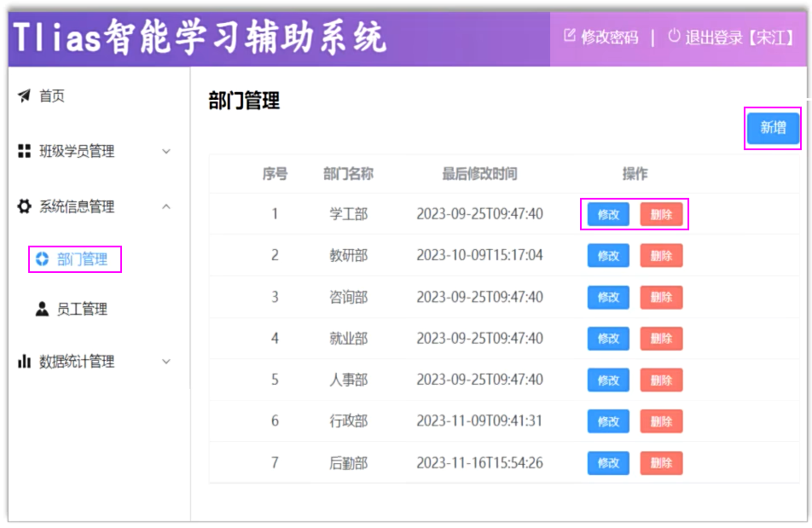Click the grid icon beside 班级学员管理
Image resolution: width=812 pixels, height=528 pixels.
pyautogui.click(x=24, y=151)
